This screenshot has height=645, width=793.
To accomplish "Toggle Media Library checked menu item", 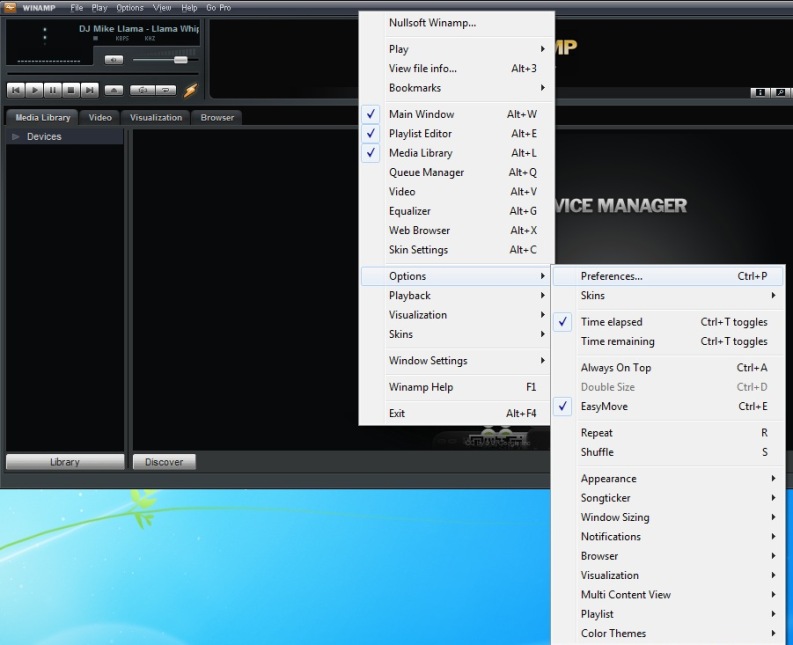I will [456, 153].
